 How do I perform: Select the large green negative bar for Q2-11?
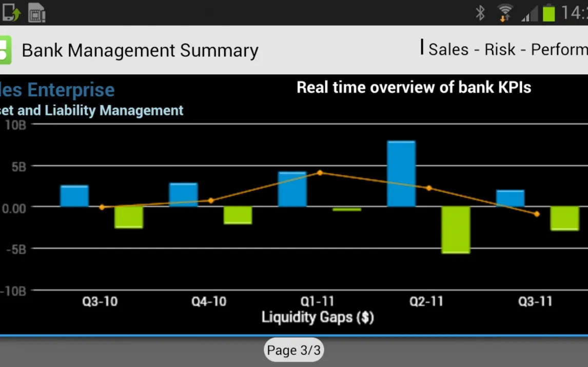456,230
